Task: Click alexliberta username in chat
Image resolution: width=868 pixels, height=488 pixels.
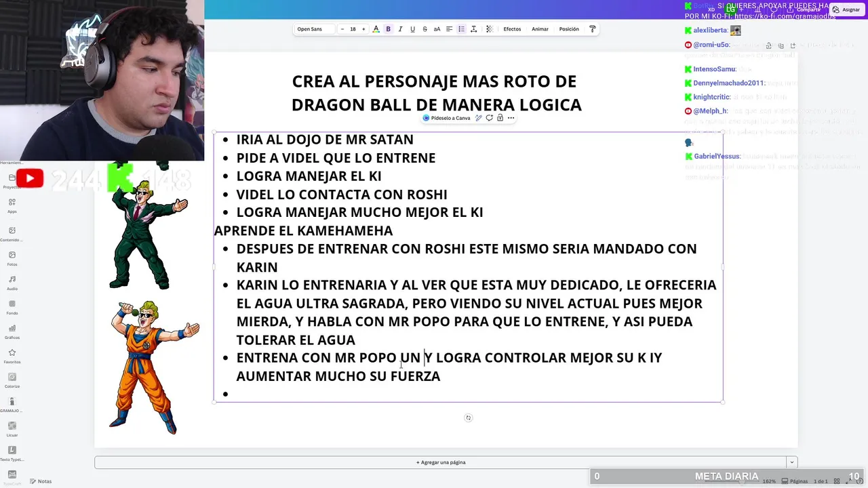Action: [710, 30]
